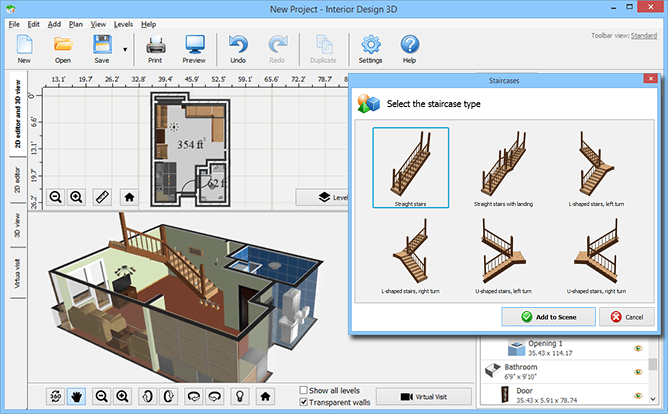668x414 pixels.
Task: Select Door item in object list
Action: (x=564, y=395)
